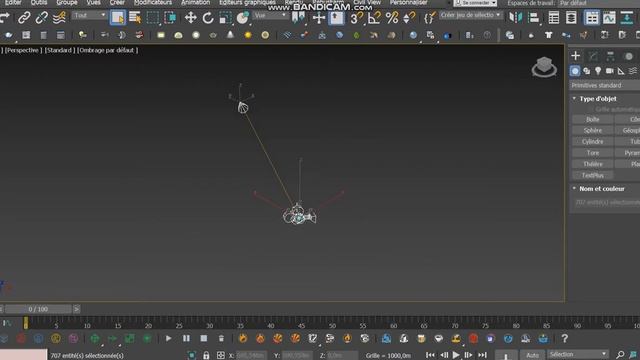This screenshot has width=640, height=360.
Task: Open the Curve Editor icon
Action: 609,18
